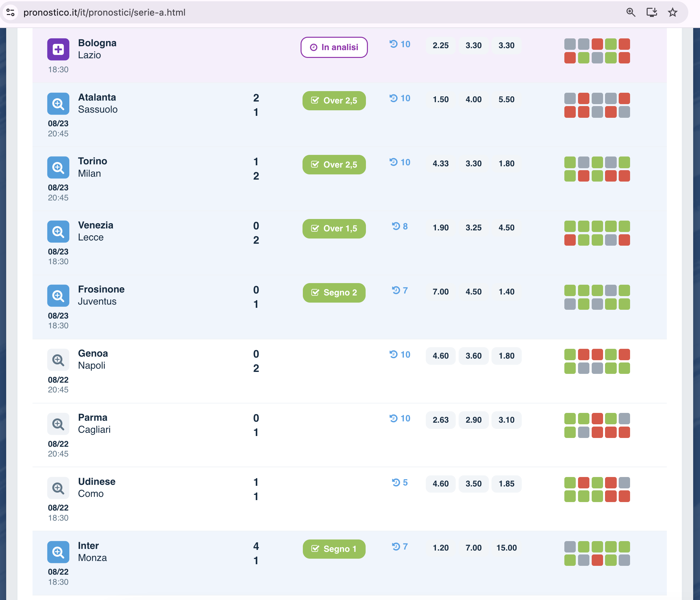This screenshot has height=600, width=700.
Task: Open Atalanta–Sassuolo magnifier analysis icon
Action: 58,103
